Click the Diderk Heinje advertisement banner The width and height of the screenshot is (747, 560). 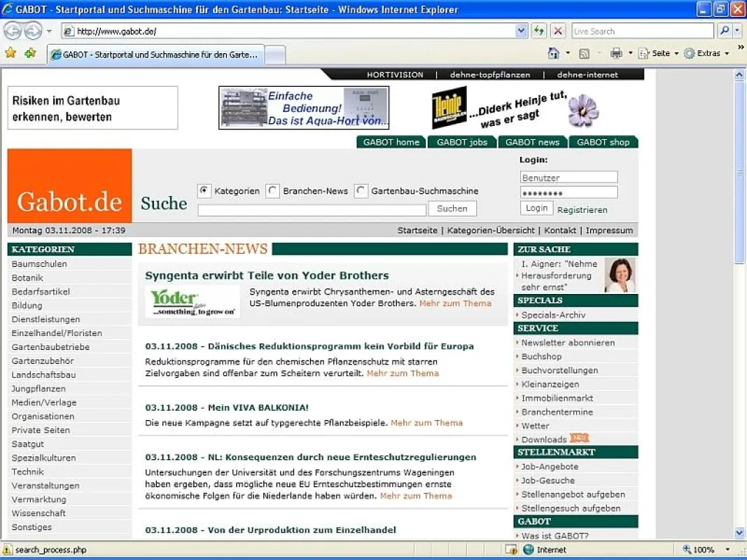point(515,108)
